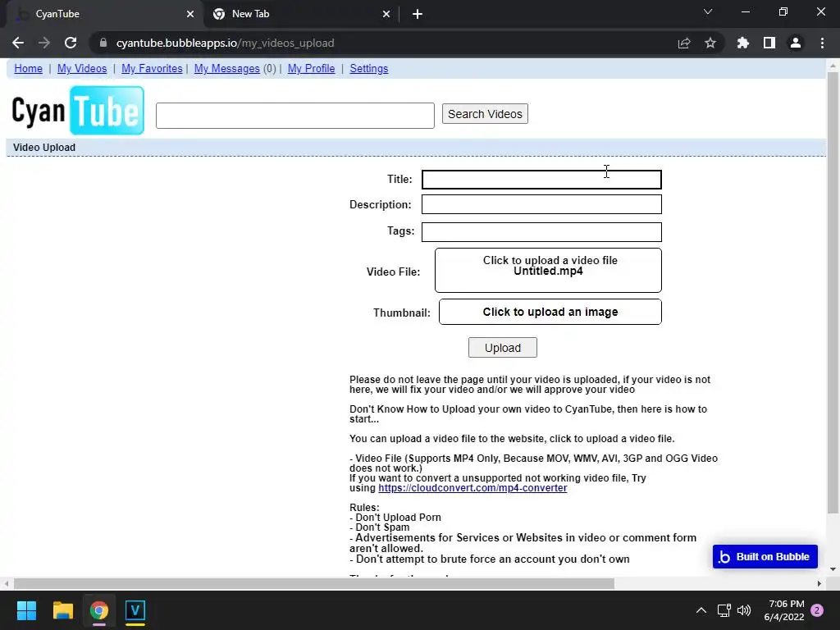Open the My Profile link
The width and height of the screenshot is (840, 630).
coord(311,69)
